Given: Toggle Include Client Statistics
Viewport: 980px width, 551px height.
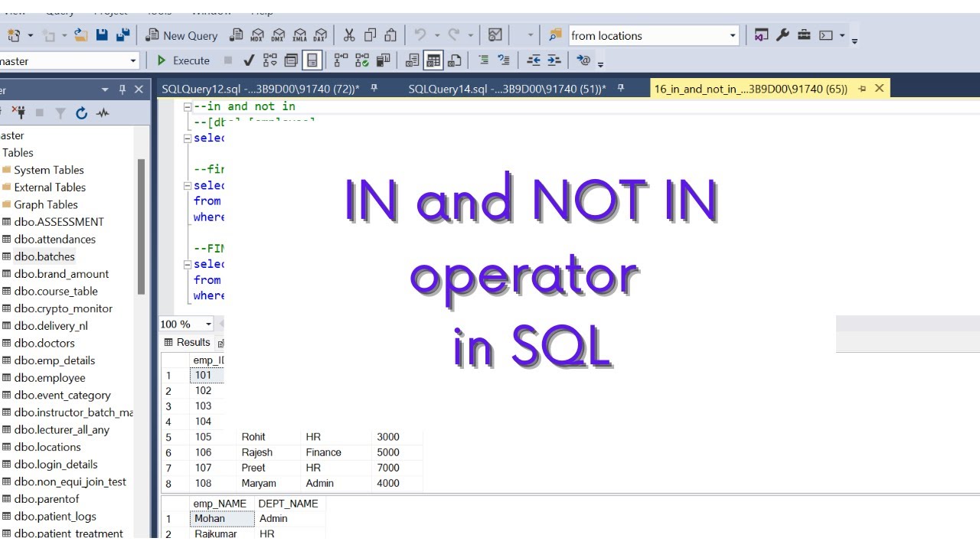Looking at the screenshot, I should point(383,60).
